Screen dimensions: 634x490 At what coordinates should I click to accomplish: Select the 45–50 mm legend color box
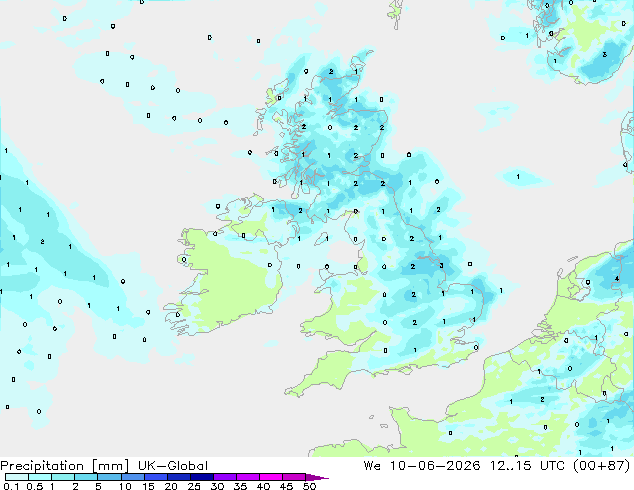294,477
